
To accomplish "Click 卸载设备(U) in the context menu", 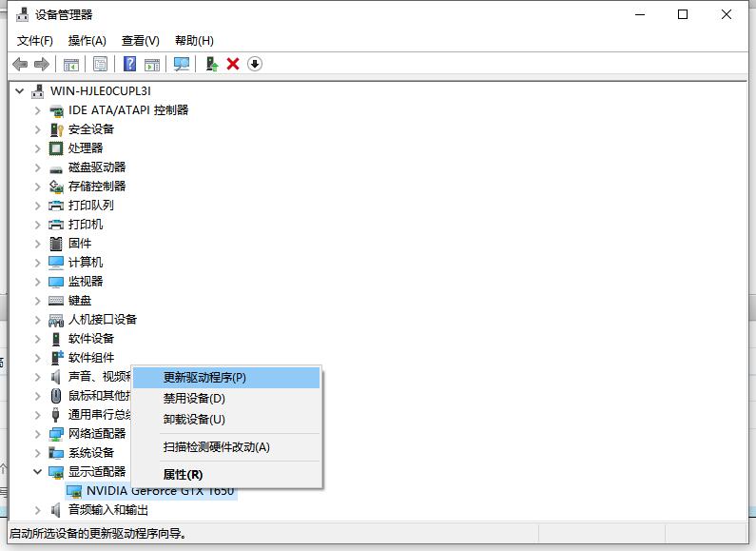I will (x=194, y=420).
